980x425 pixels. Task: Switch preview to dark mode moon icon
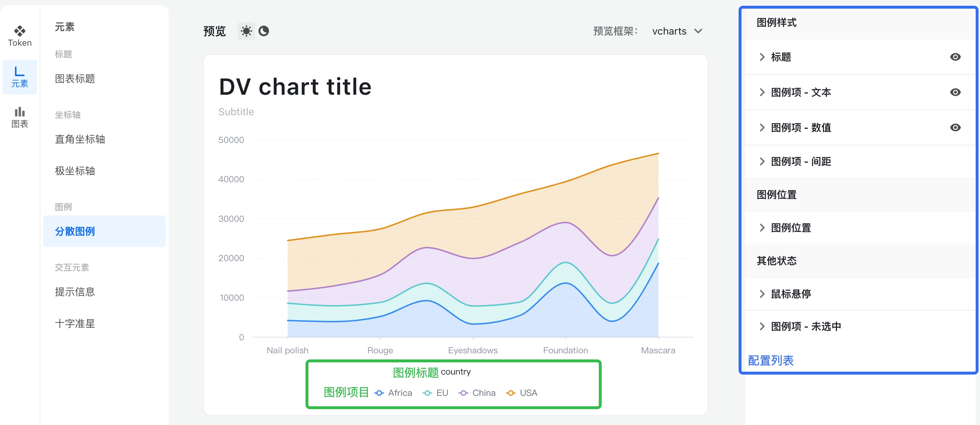click(264, 31)
